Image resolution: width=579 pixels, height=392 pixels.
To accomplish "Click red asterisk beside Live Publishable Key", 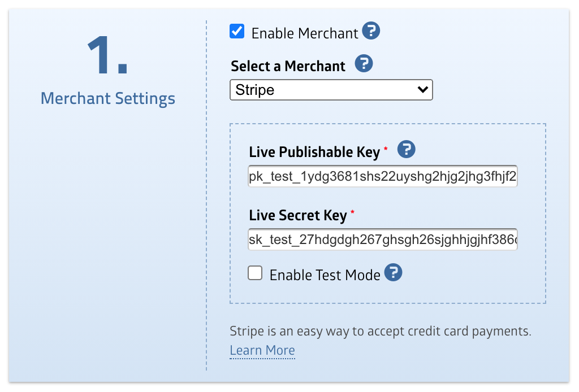I will [386, 149].
